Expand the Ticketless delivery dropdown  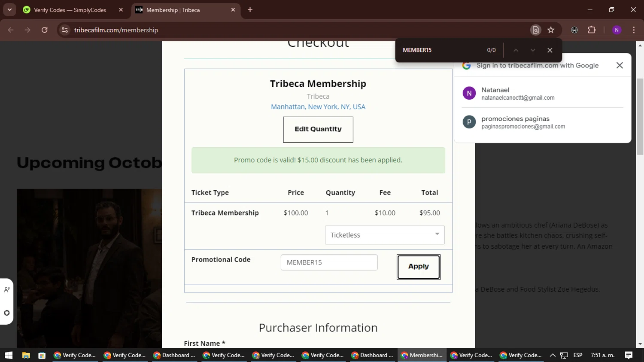(x=385, y=235)
